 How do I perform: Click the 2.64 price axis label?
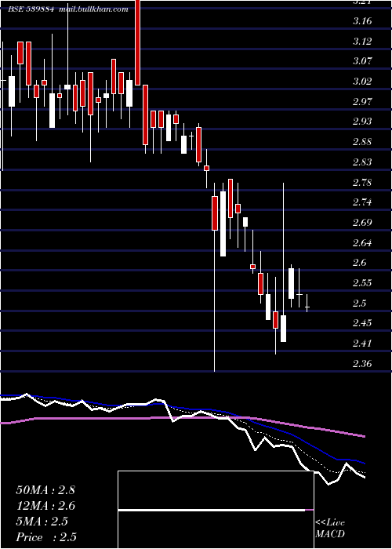362,242
